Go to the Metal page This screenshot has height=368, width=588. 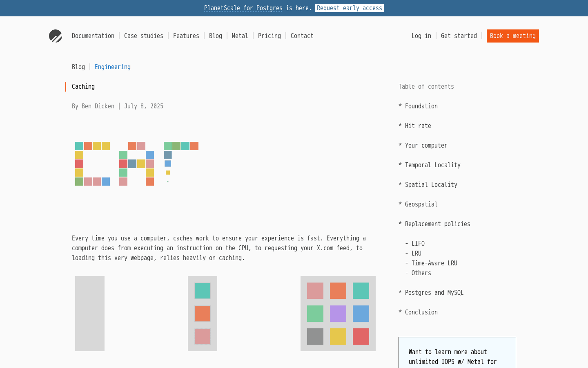coord(240,36)
